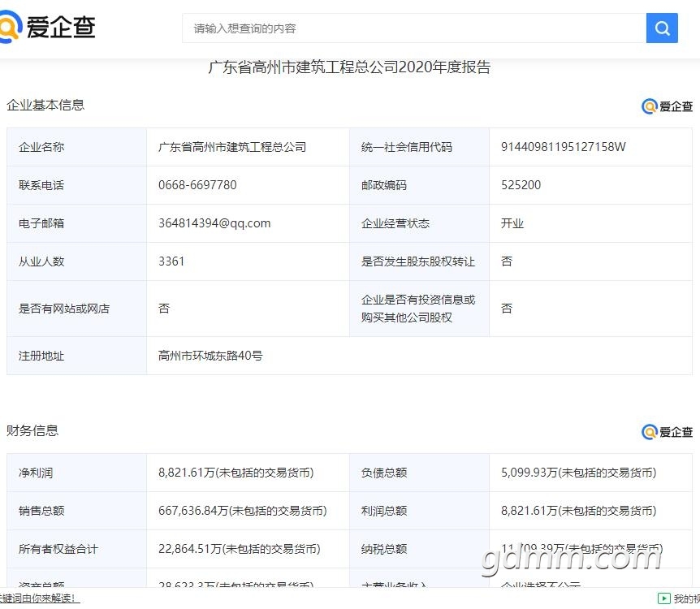The width and height of the screenshot is (700, 609).
Task: Click the green video play icon at bottom right
Action: click(663, 598)
